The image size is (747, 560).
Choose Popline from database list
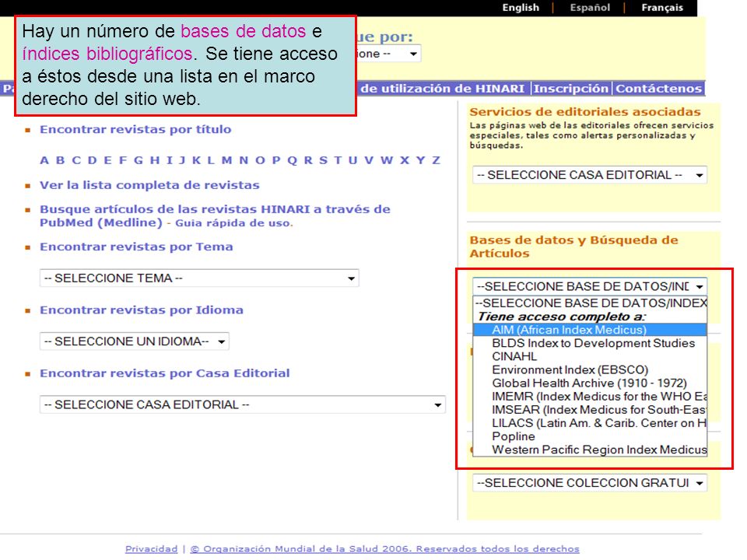pos(590,436)
